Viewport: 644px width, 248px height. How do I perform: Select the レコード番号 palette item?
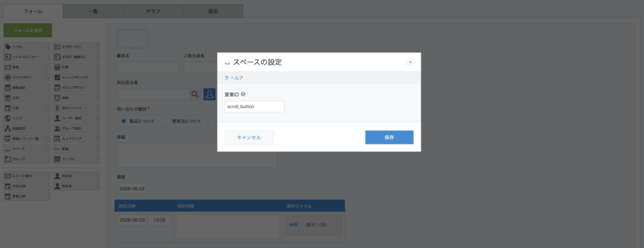pos(26,176)
